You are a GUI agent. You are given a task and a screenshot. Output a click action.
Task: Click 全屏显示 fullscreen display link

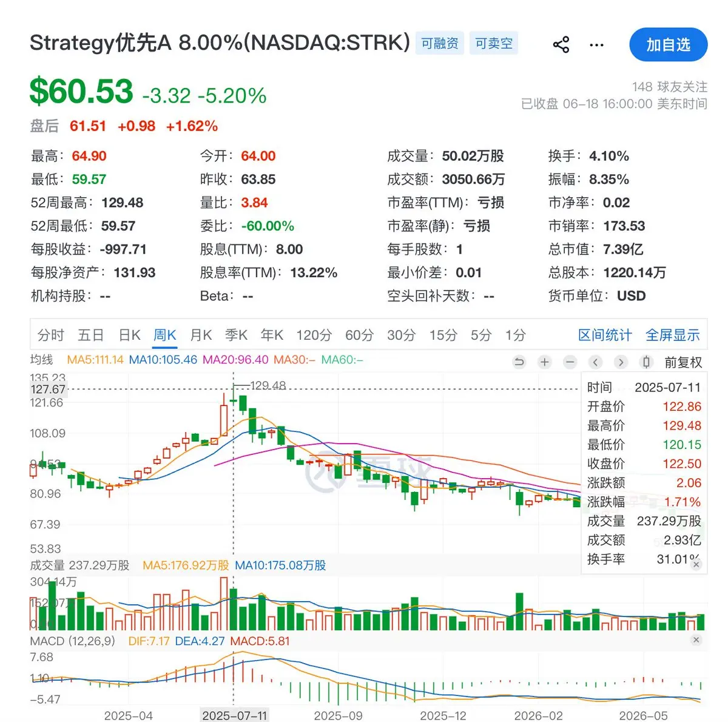(x=672, y=335)
